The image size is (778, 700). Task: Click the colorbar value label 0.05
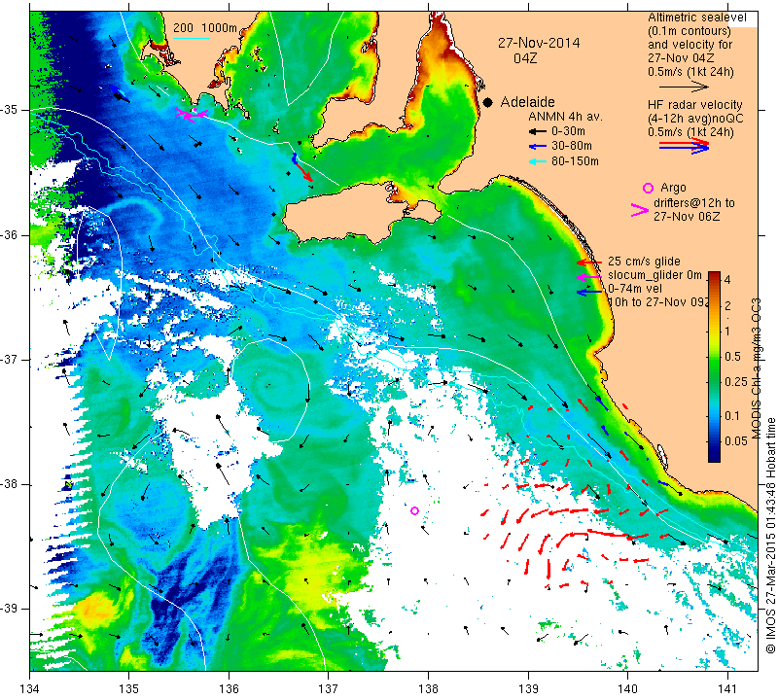[736, 441]
